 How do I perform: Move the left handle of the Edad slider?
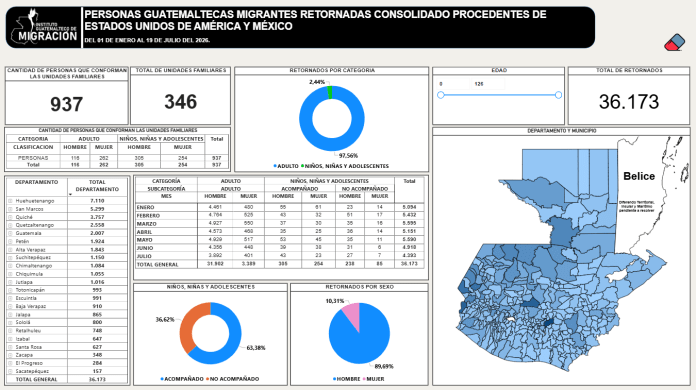[441, 95]
